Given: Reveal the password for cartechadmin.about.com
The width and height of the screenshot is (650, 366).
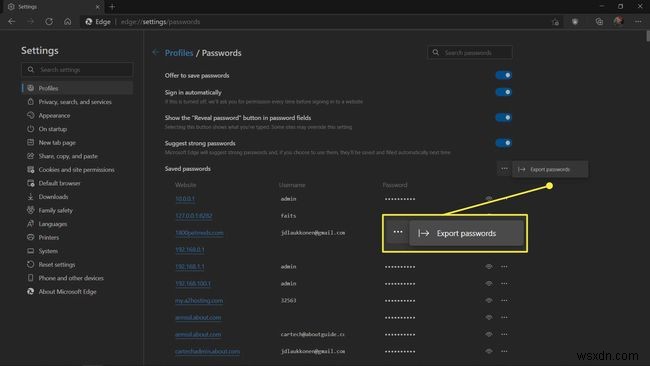Looking at the screenshot, I should pyautogui.click(x=489, y=351).
